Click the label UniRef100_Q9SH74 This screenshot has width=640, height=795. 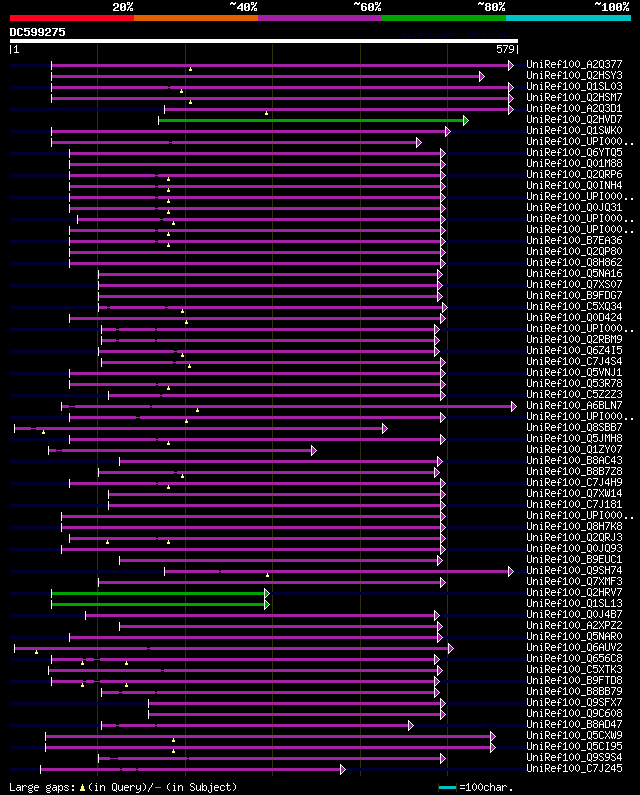click(x=574, y=571)
